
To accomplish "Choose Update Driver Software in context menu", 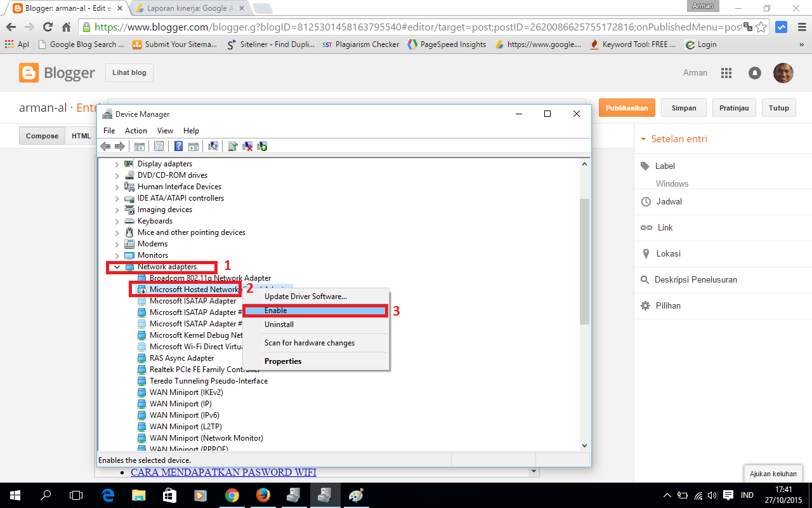I will pyautogui.click(x=316, y=297).
